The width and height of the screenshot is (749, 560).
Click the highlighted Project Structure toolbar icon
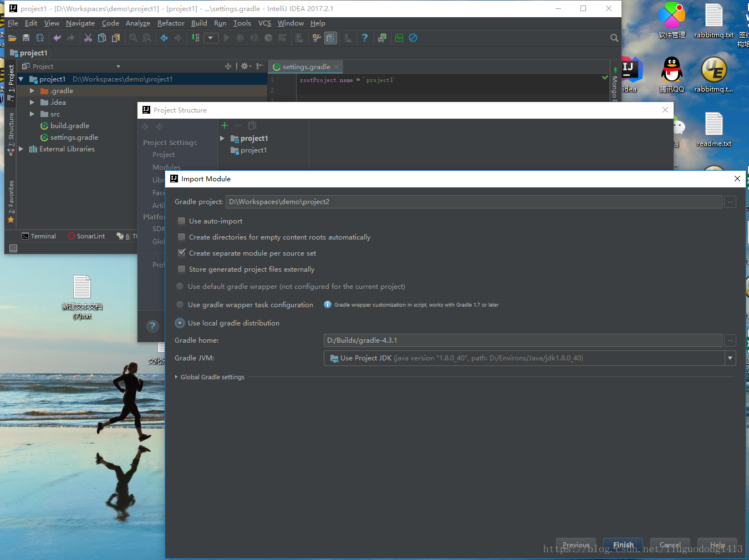coord(330,38)
